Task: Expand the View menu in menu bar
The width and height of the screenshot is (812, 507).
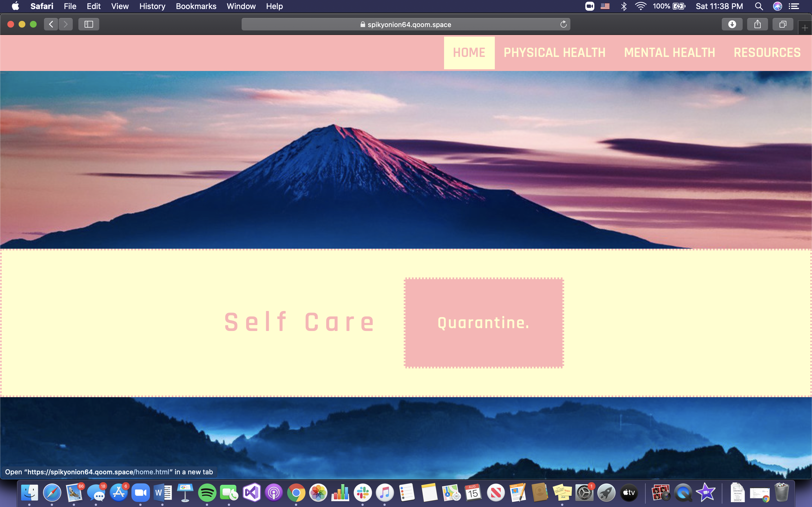Action: [120, 6]
